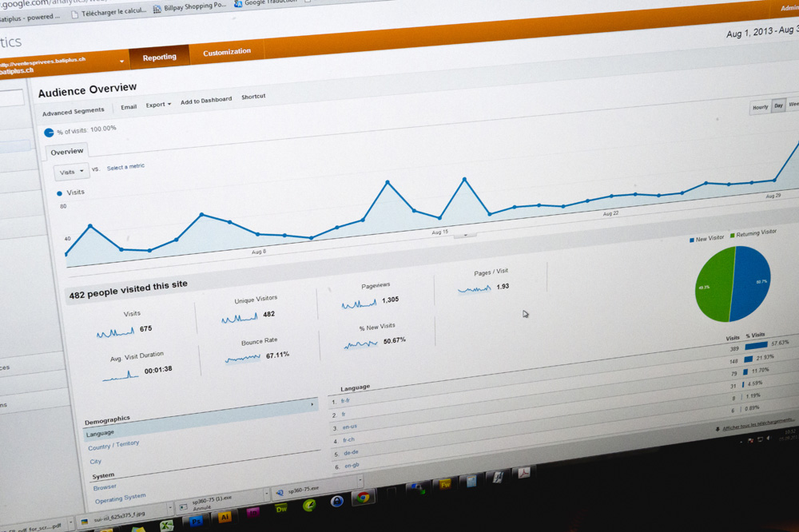Switch the chart to Day view
The image size is (799, 532).
click(x=778, y=106)
